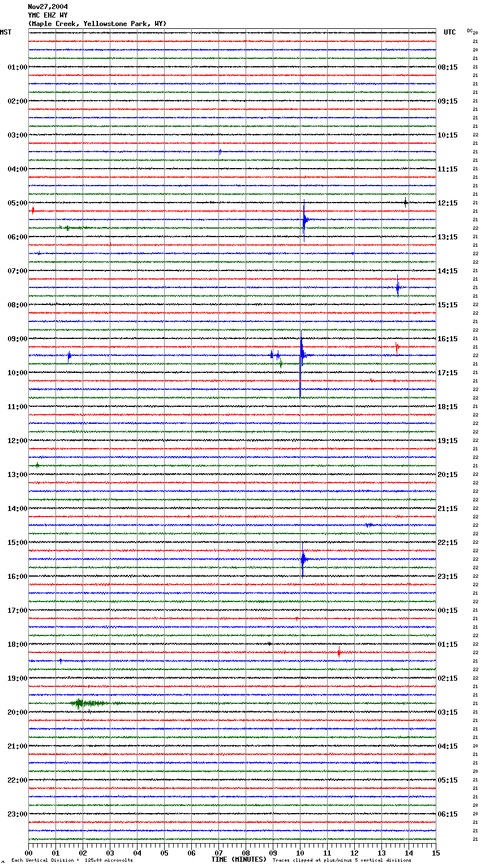Click the 11:00 MST time label
This screenshot has height=868, width=481.
pos(18,407)
